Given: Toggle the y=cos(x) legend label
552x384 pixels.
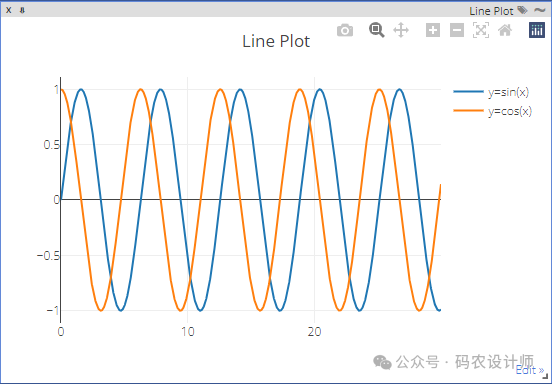Looking at the screenshot, I should click(x=510, y=111).
